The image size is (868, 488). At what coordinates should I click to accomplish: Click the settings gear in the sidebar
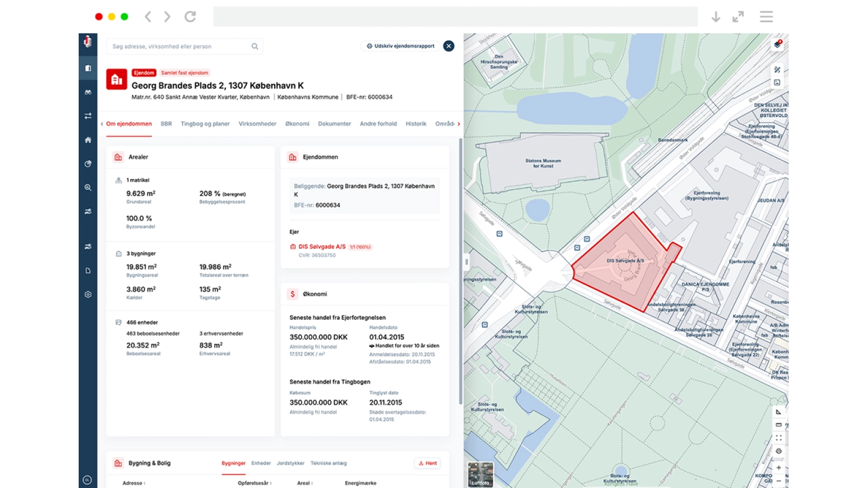tap(88, 294)
